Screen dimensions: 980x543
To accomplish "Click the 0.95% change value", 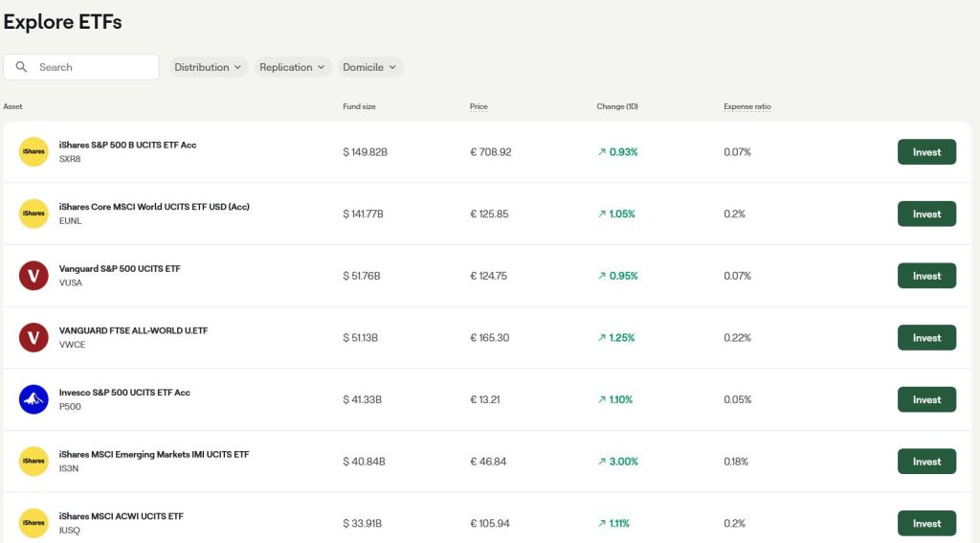I will (x=624, y=276).
